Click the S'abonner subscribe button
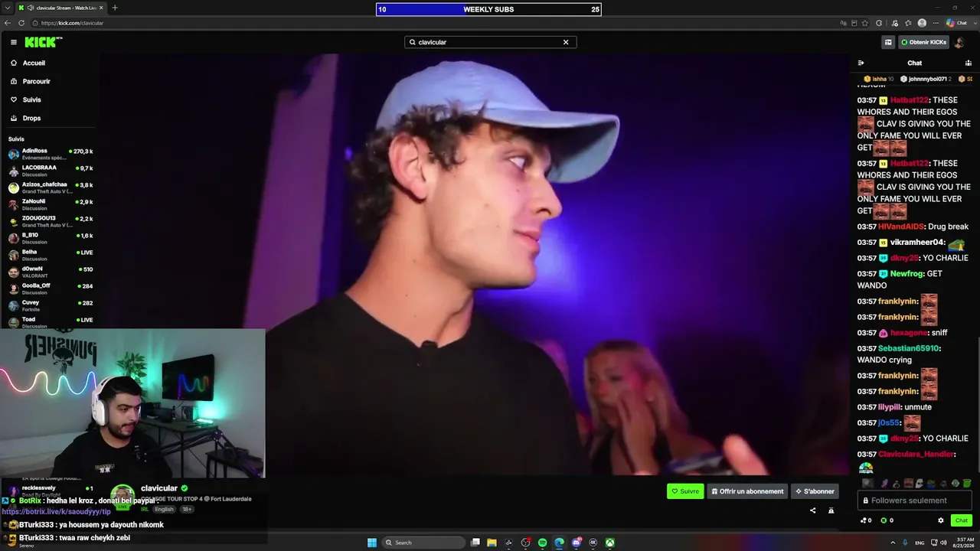The width and height of the screenshot is (980, 551). [815, 491]
